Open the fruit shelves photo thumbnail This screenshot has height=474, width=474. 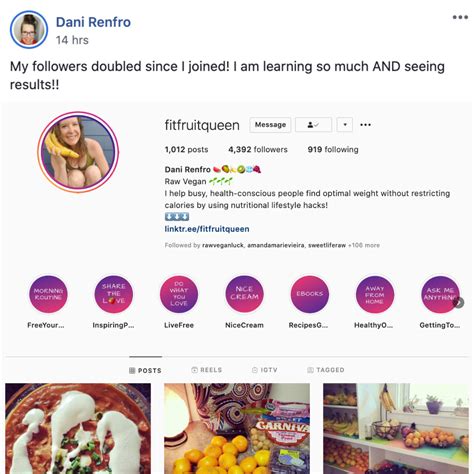396,428
